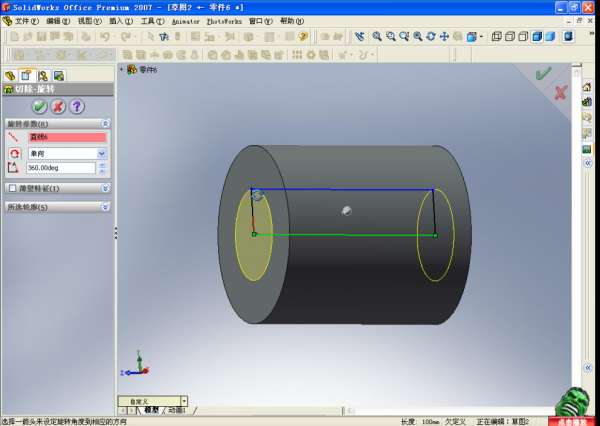Click the Shaded with edges display icon
Viewport: 600px width, 426px height.
click(537, 37)
